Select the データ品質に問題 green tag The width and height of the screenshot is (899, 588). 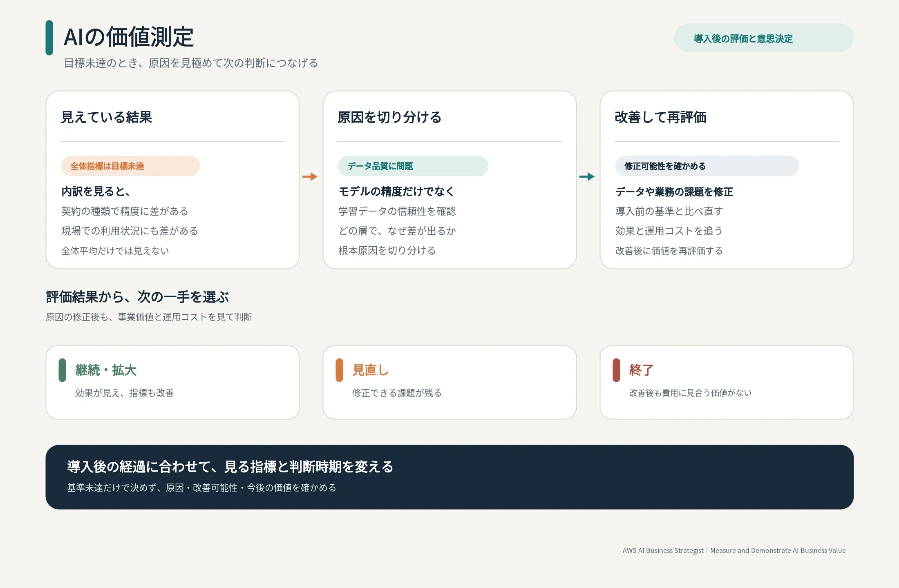413,166
